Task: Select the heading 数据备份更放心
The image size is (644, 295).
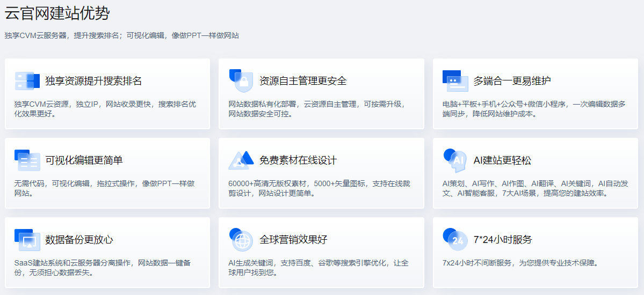Action: pos(79,240)
